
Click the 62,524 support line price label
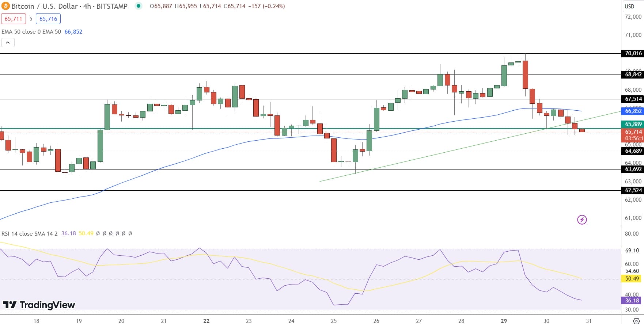pyautogui.click(x=633, y=190)
